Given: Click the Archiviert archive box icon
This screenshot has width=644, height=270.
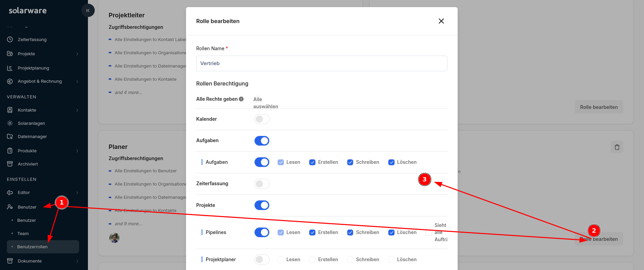Looking at the screenshot, I should [x=10, y=164].
